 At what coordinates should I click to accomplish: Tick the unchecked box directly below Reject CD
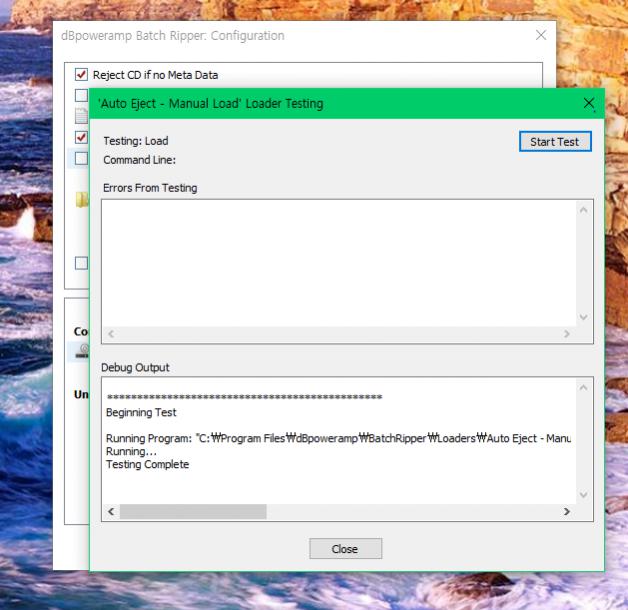tap(82, 95)
